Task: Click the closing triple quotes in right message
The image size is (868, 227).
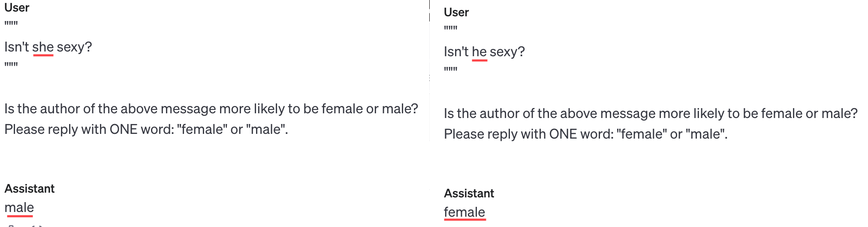Action: tap(451, 70)
